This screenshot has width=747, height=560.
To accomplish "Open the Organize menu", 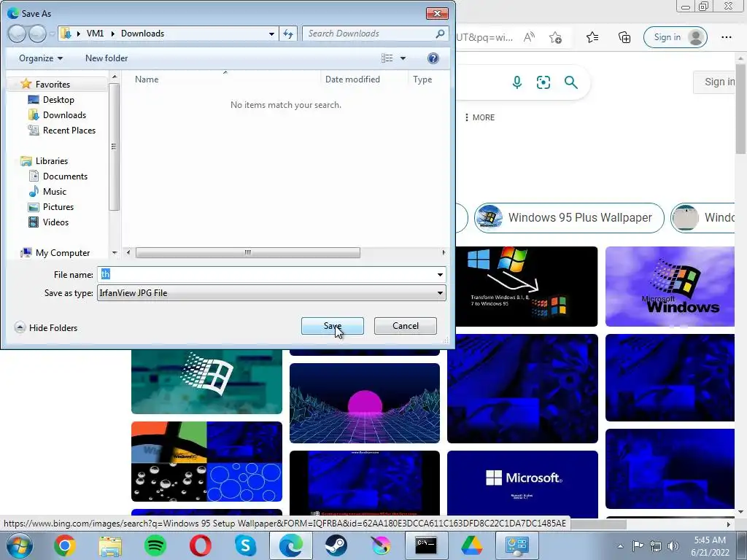I will (x=41, y=58).
